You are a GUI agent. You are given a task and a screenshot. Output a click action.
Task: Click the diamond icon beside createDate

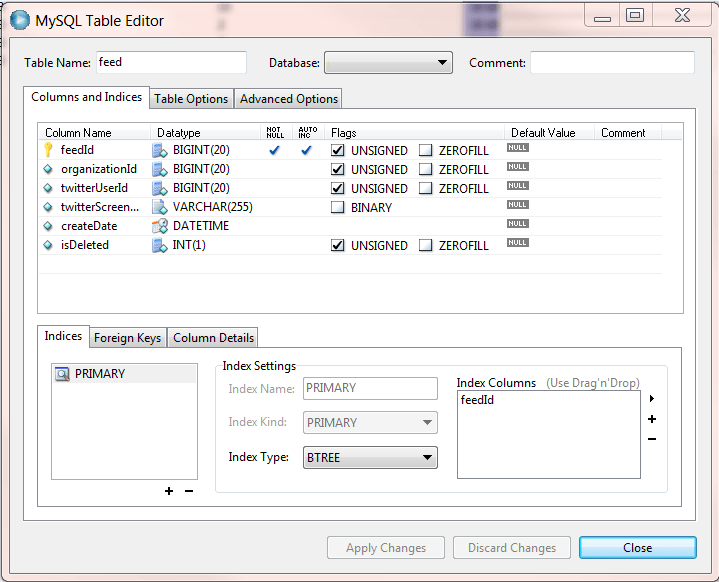(x=48, y=226)
